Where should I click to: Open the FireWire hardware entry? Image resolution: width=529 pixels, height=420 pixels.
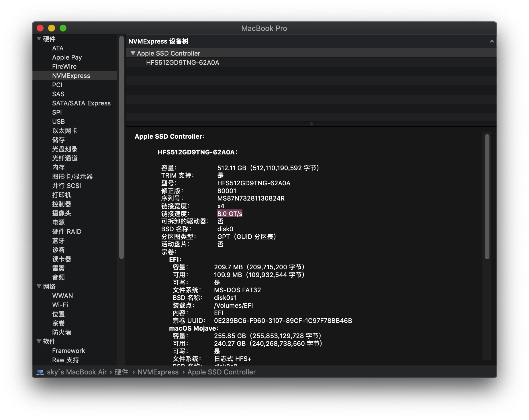[x=64, y=66]
